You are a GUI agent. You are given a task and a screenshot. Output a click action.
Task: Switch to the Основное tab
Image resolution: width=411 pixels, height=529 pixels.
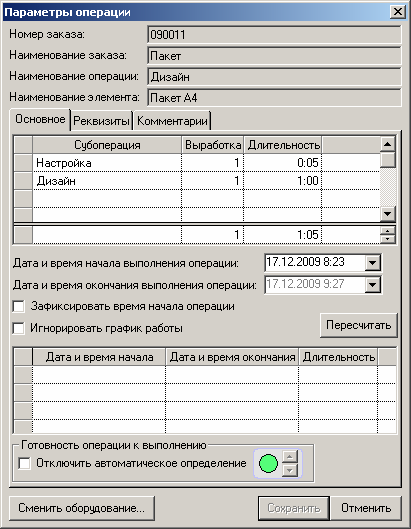40,119
